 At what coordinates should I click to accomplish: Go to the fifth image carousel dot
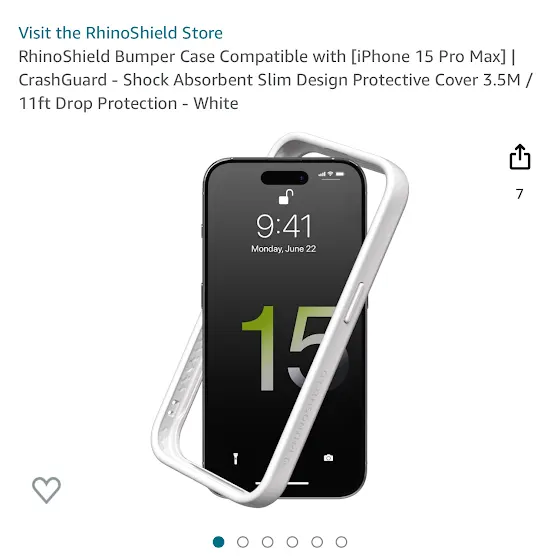[x=317, y=542]
